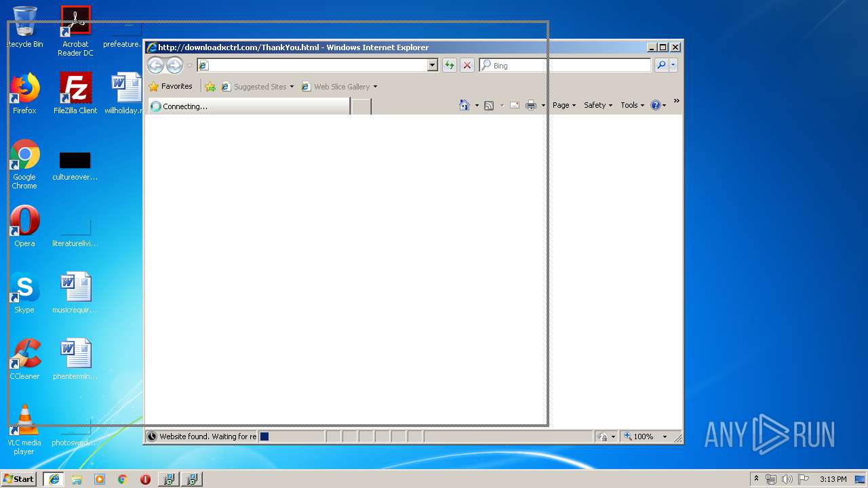The height and width of the screenshot is (488, 868).
Task: Go back with the IE Back arrow
Action: click(x=156, y=65)
